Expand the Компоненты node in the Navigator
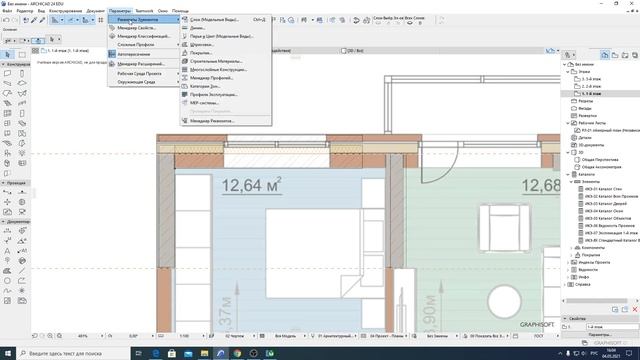 (x=571, y=248)
